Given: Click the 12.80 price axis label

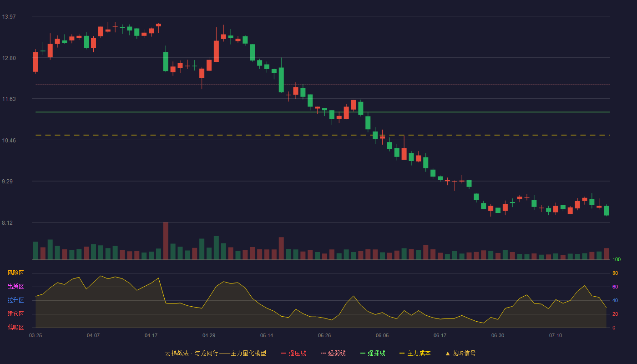Looking at the screenshot, I should (x=9, y=58).
